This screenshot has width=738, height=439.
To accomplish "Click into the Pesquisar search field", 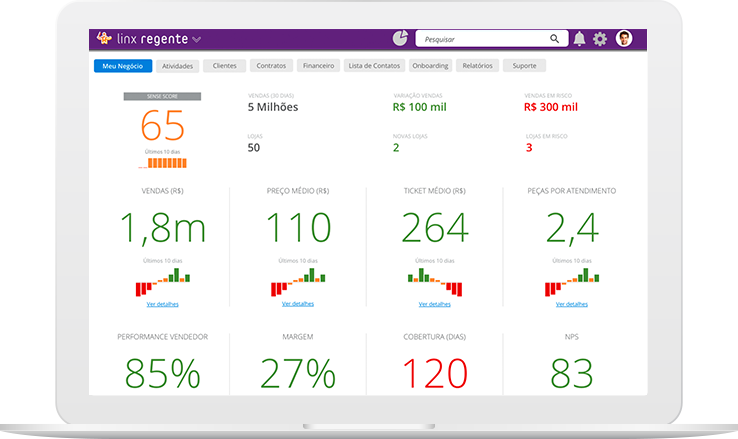I will (x=480, y=39).
